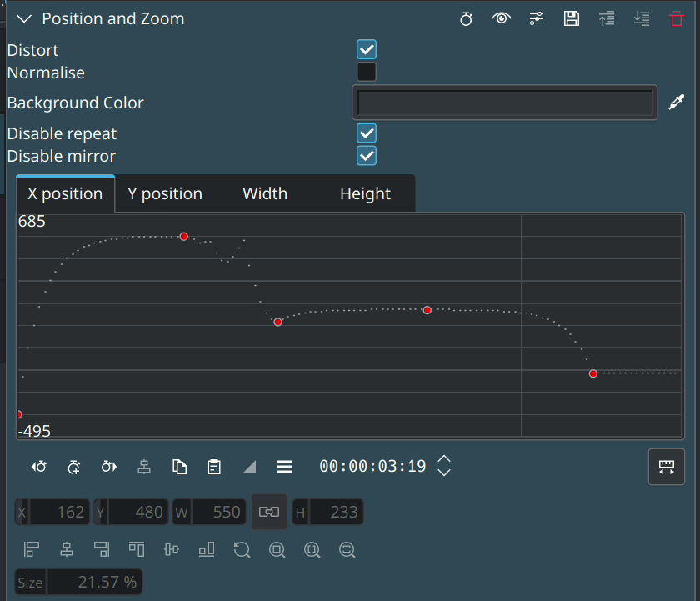Screen dimensions: 700x601
Task: Uncheck the Distort checkbox
Action: pyautogui.click(x=367, y=49)
